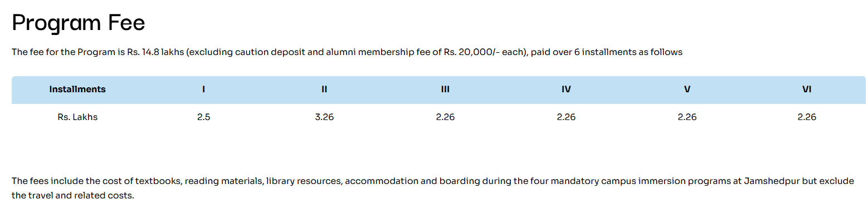This screenshot has width=868, height=209.
Task: Click the Program Fee heading
Action: click(78, 23)
